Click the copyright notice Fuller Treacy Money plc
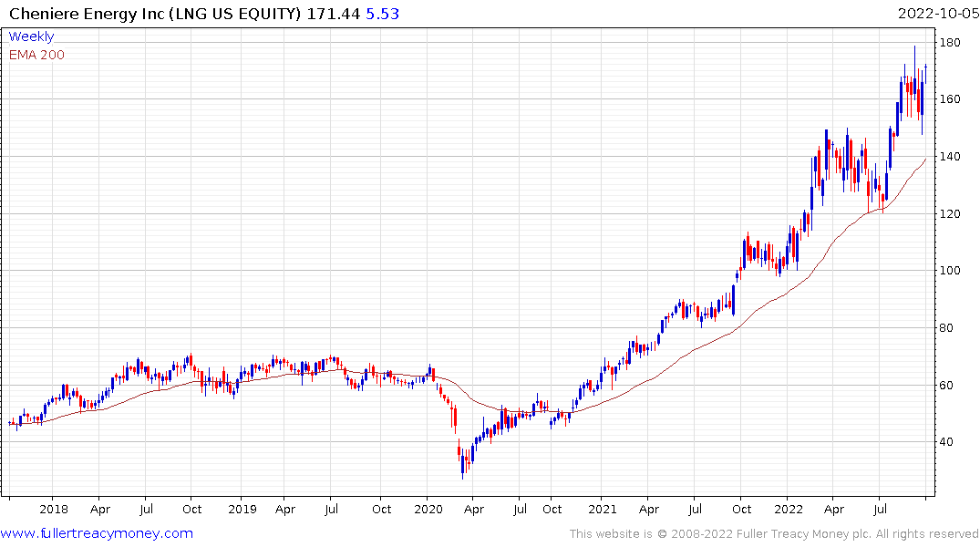980x547 pixels. click(x=774, y=534)
